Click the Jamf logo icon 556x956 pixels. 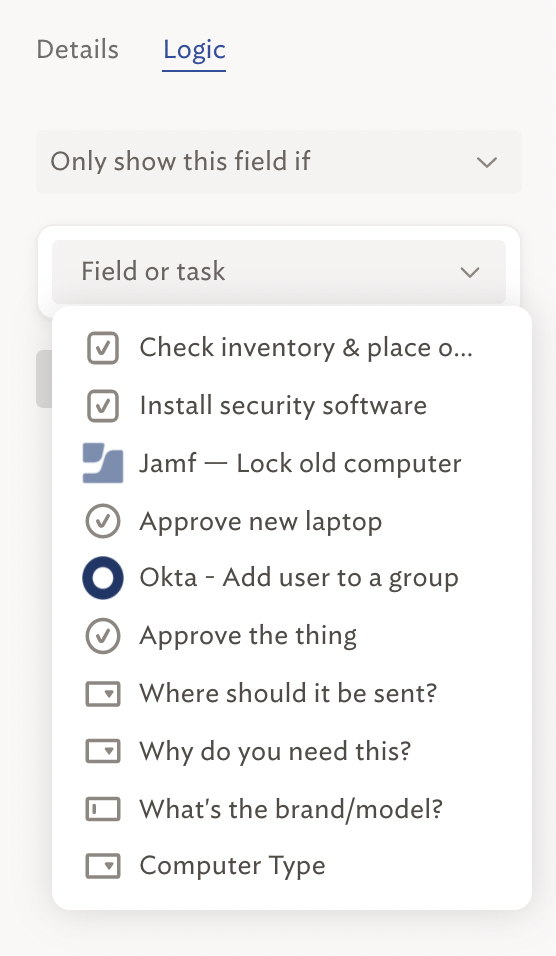point(102,463)
